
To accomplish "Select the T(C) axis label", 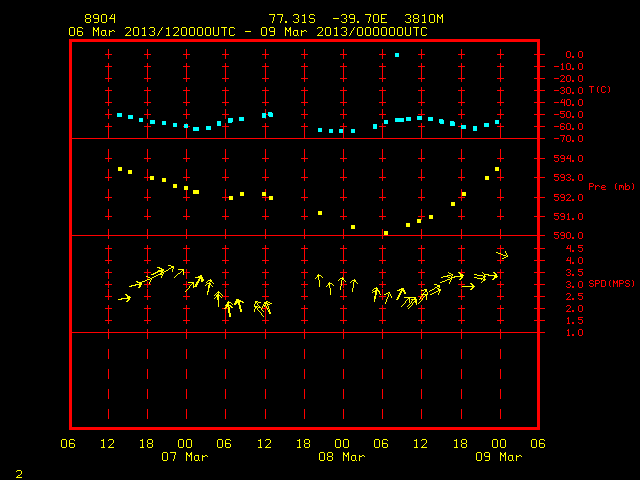I will pos(600,89).
